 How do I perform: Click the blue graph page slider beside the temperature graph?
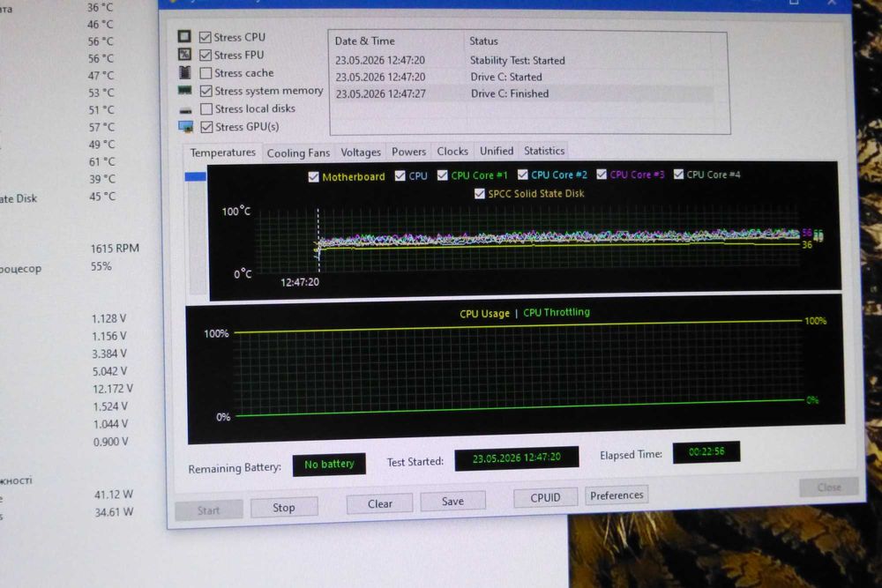click(x=195, y=176)
